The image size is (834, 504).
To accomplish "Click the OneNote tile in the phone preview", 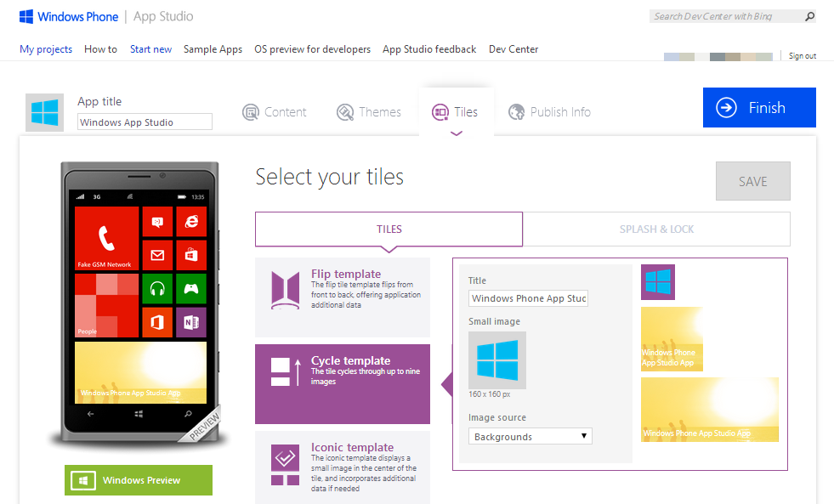I will [191, 322].
